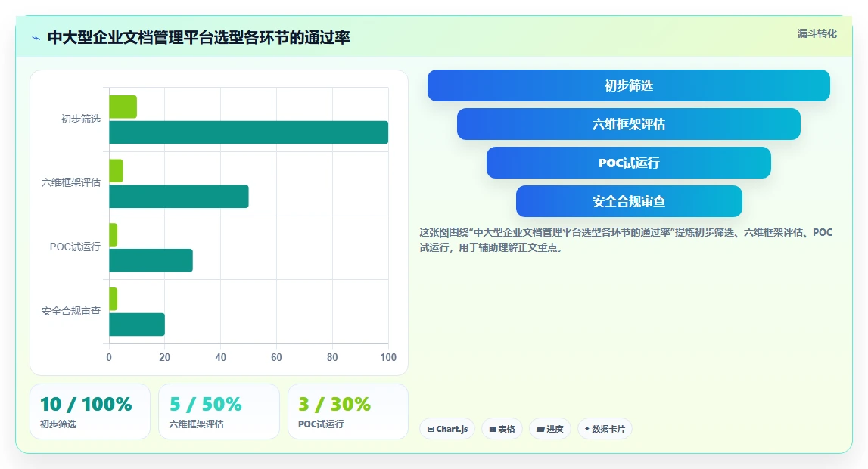This screenshot has height=469, width=868.
Task: Click the x-axis tick label 100
Action: click(388, 357)
